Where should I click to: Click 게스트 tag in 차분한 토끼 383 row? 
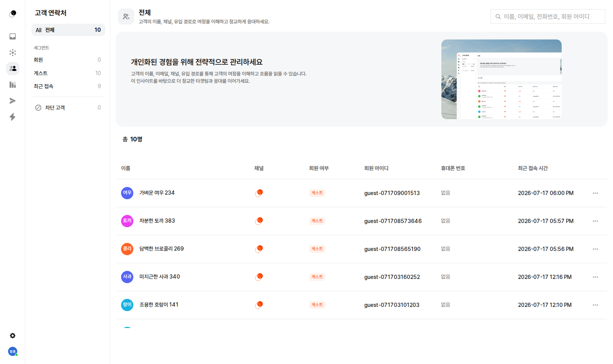point(317,221)
